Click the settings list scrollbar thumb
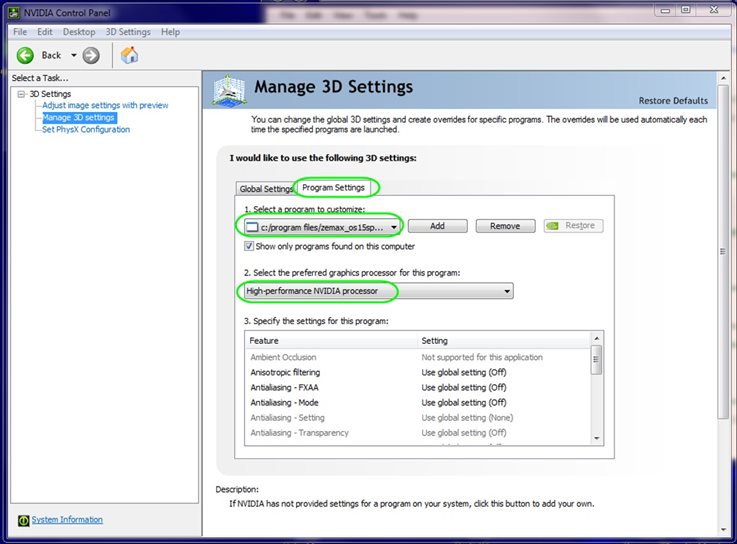Screen dimensions: 737x544 (596, 360)
